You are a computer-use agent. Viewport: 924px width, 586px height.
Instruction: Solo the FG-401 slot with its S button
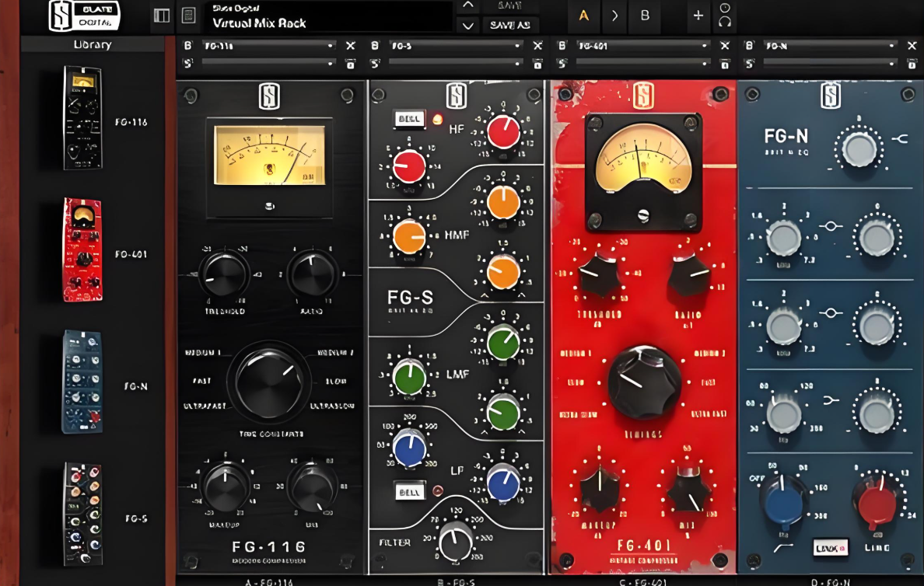pos(562,63)
